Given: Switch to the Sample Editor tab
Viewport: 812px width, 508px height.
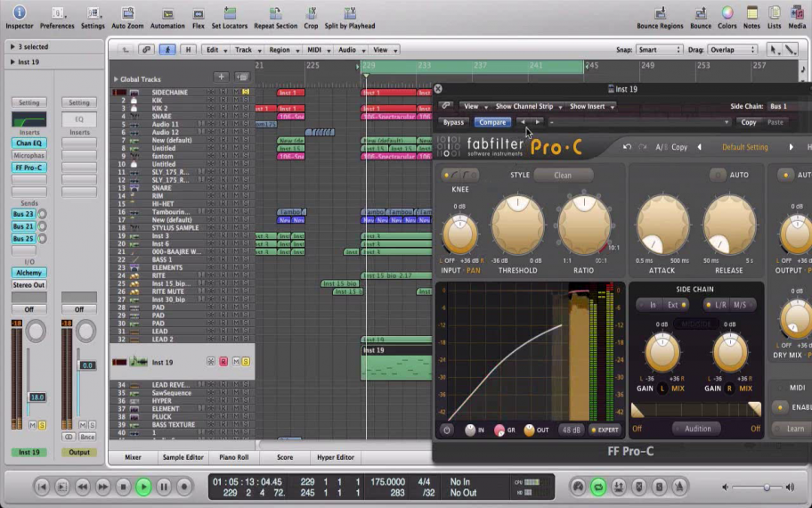Looking at the screenshot, I should [183, 457].
